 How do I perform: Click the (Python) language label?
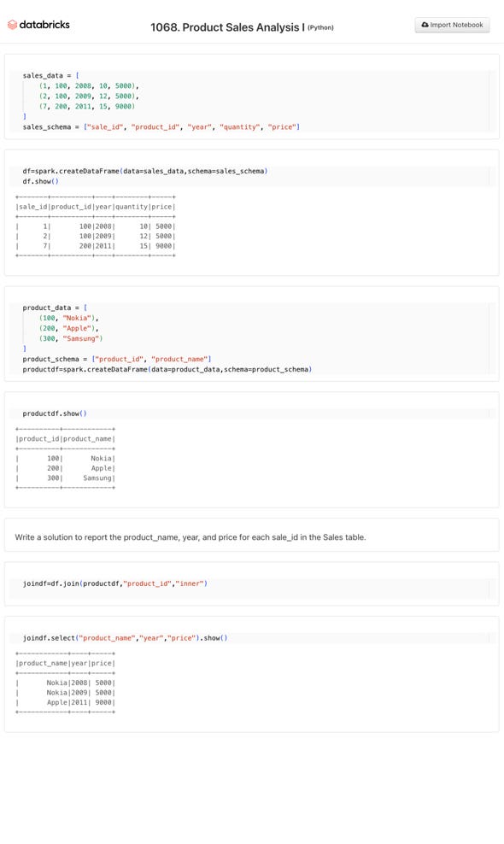click(x=320, y=27)
